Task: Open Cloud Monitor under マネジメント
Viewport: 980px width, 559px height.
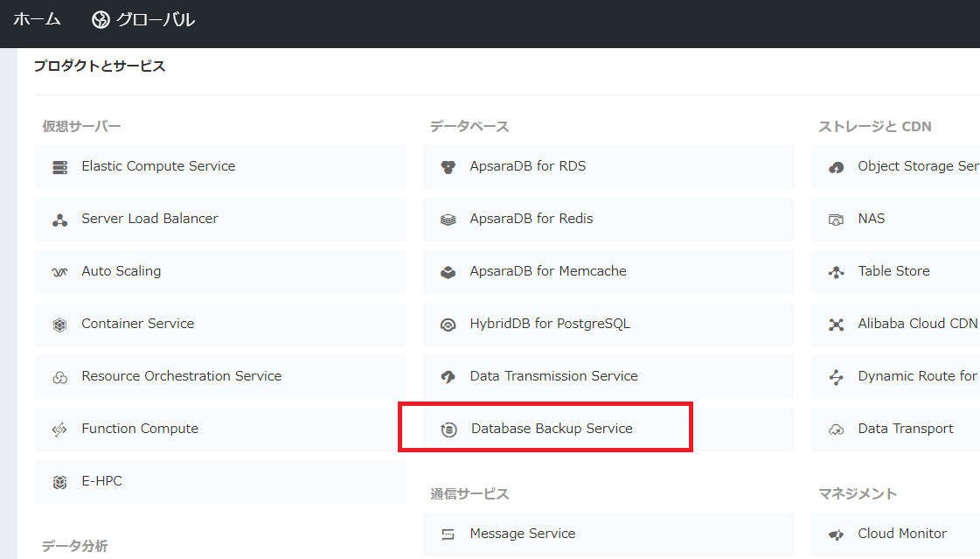Action: coord(901,534)
